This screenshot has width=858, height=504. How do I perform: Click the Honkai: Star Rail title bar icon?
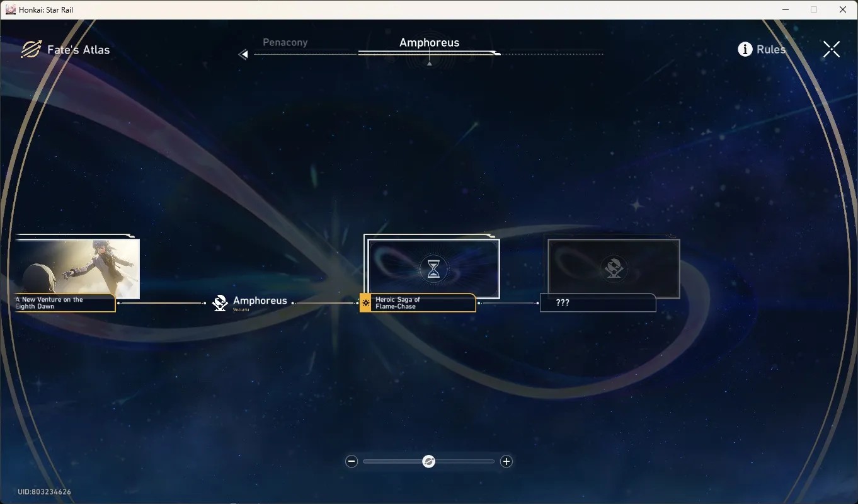click(x=11, y=9)
